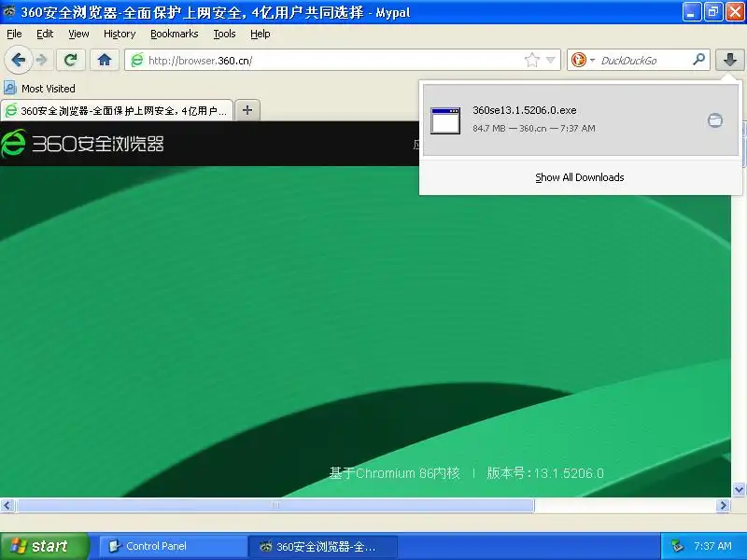Go to the Home page

[105, 60]
